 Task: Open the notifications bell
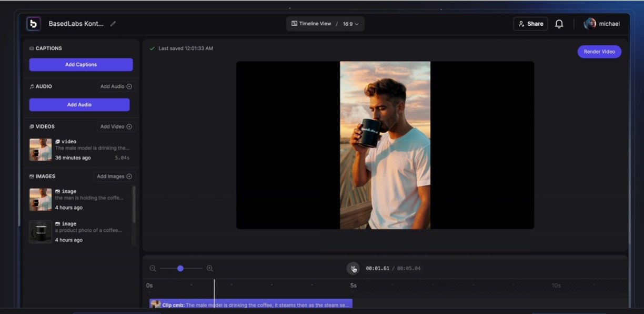559,24
